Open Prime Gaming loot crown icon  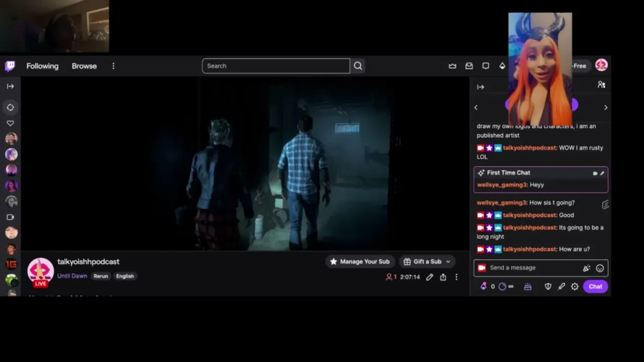(x=452, y=66)
